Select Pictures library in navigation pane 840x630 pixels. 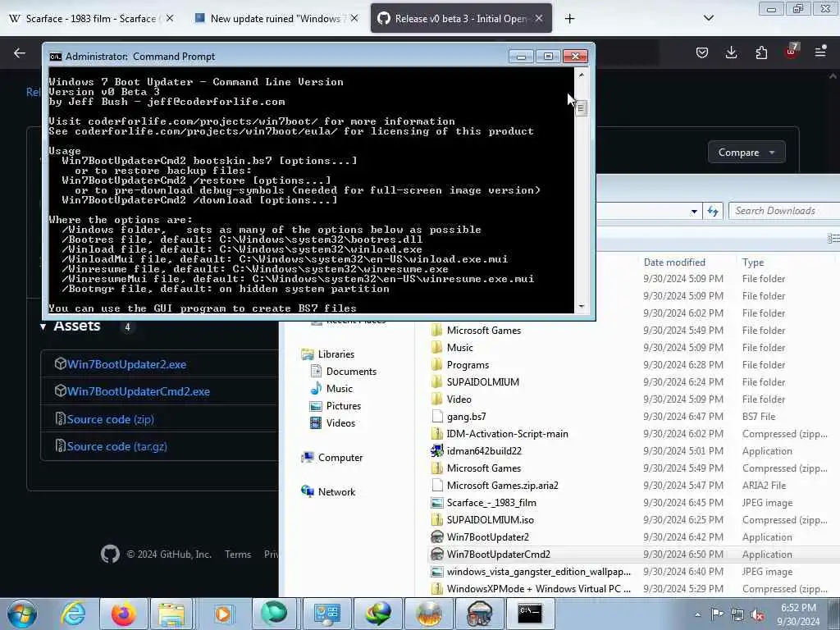(344, 406)
